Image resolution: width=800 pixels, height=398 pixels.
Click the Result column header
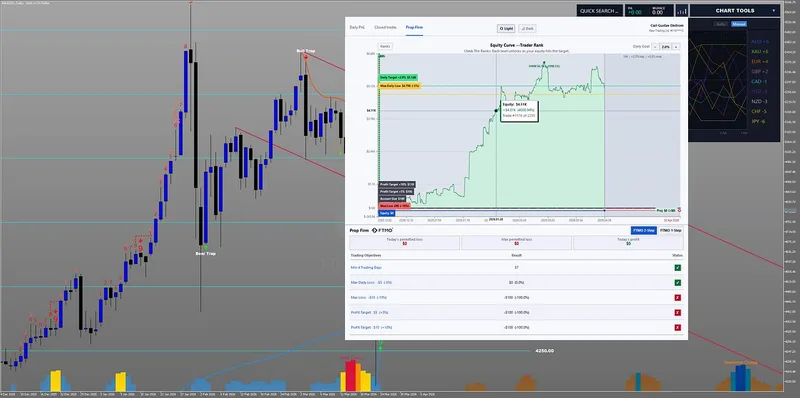click(x=516, y=255)
